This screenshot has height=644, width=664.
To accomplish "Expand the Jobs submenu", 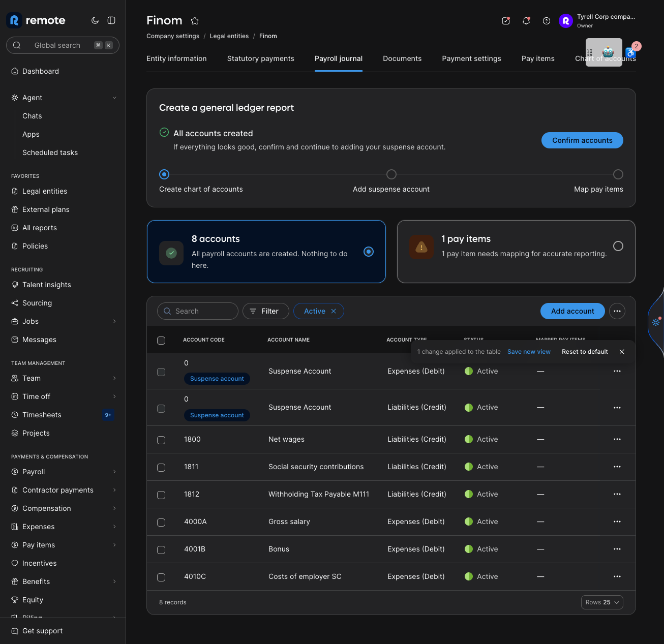I will (114, 321).
